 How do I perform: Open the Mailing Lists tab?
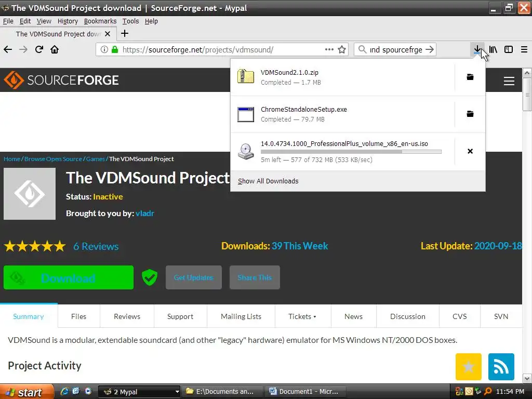click(x=241, y=316)
